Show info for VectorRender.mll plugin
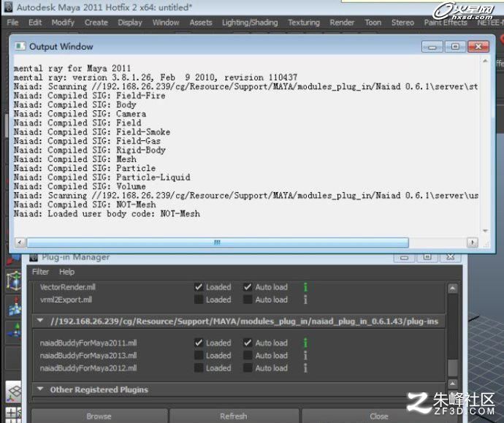The width and height of the screenshot is (504, 423). [305, 287]
